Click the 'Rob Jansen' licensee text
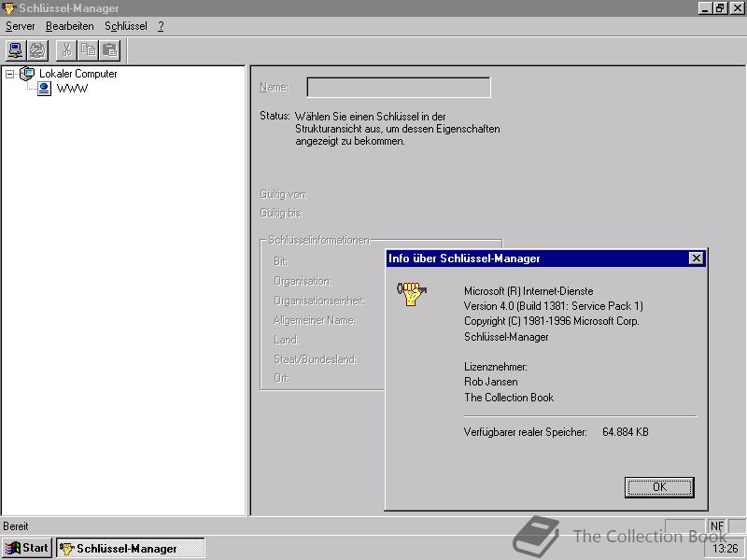Image resolution: width=747 pixels, height=560 pixels. (491, 382)
